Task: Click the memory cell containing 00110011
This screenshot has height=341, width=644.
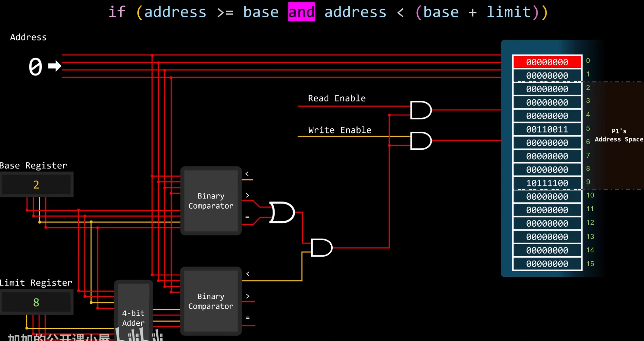Action: click(x=547, y=129)
